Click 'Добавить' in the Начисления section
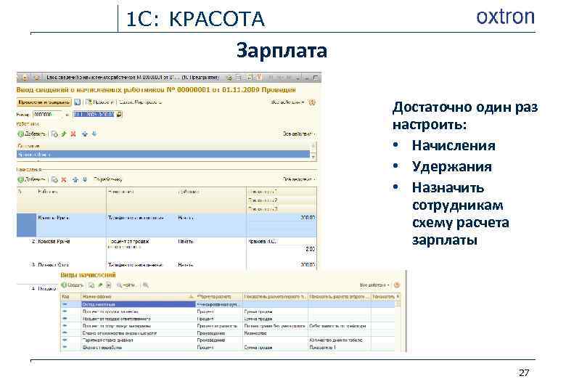 [32, 179]
